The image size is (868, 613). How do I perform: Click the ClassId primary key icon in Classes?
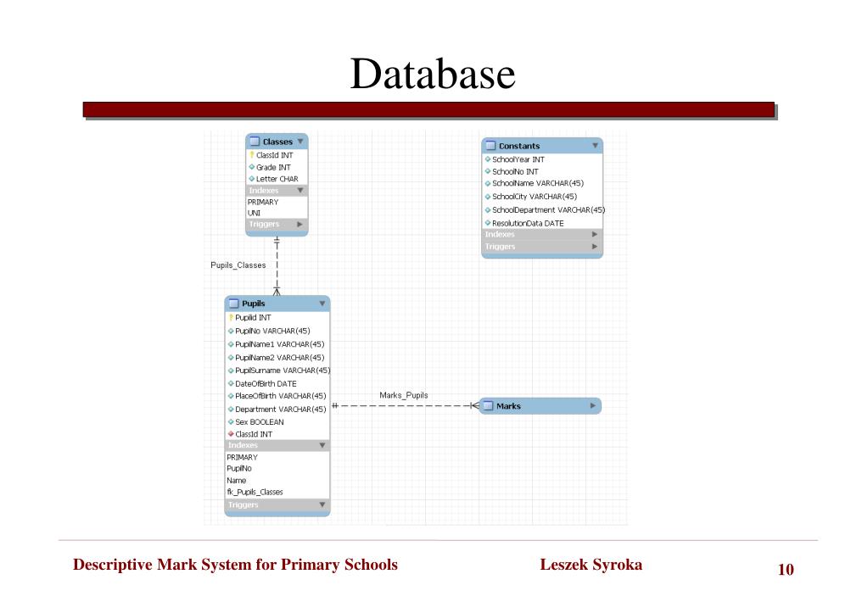pos(252,155)
